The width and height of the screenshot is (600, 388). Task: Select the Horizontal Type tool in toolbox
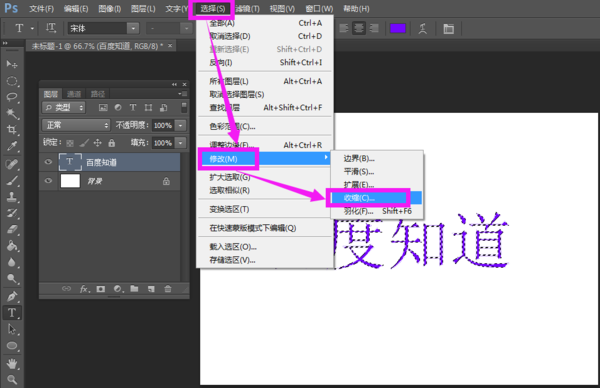click(x=12, y=313)
